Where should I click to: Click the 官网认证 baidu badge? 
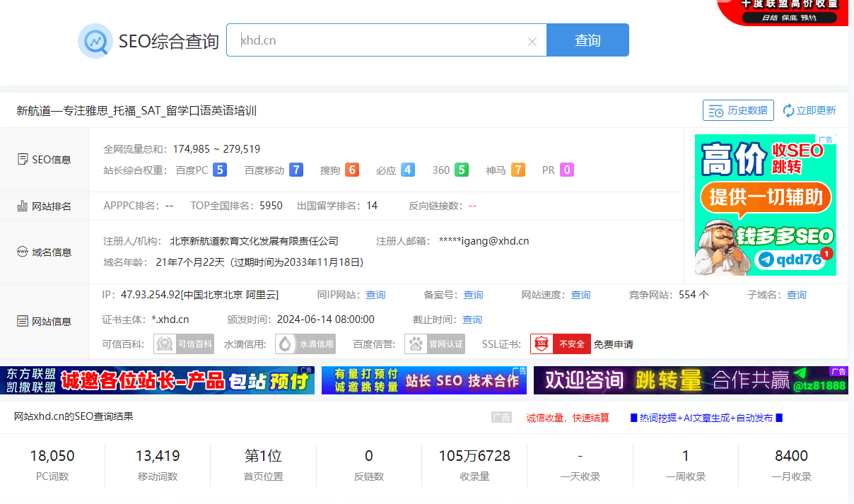tap(435, 344)
